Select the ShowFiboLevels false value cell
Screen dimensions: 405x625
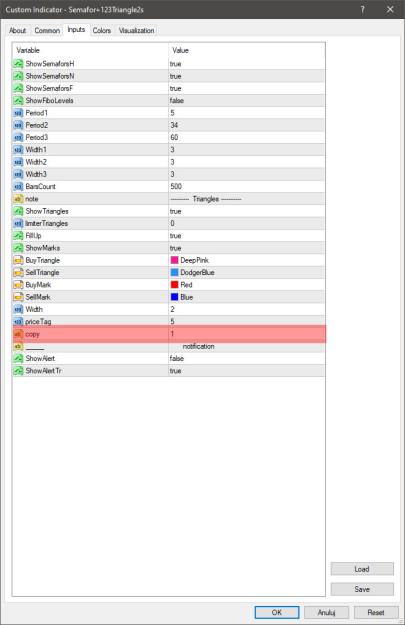click(x=247, y=100)
